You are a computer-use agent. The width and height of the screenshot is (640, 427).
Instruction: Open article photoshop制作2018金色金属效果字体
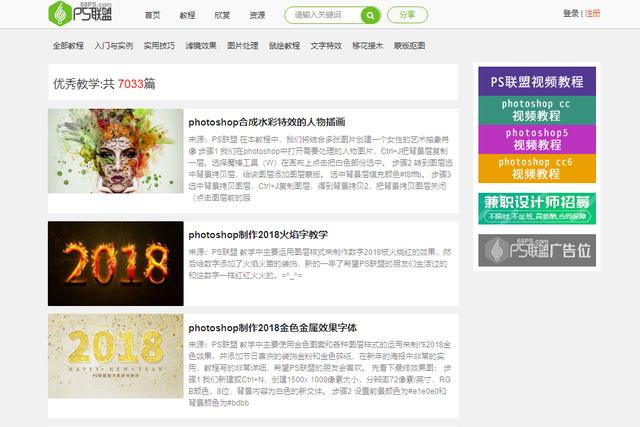click(273, 328)
